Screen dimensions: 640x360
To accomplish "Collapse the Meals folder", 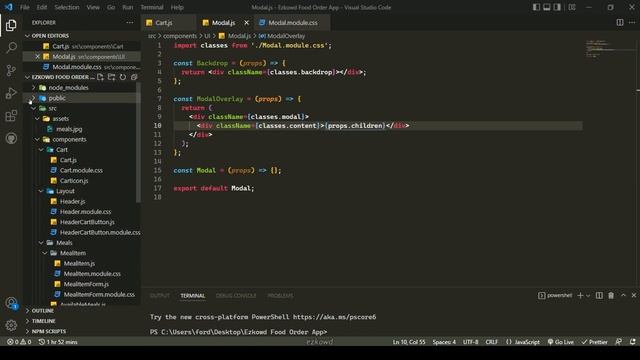I will [41, 243].
